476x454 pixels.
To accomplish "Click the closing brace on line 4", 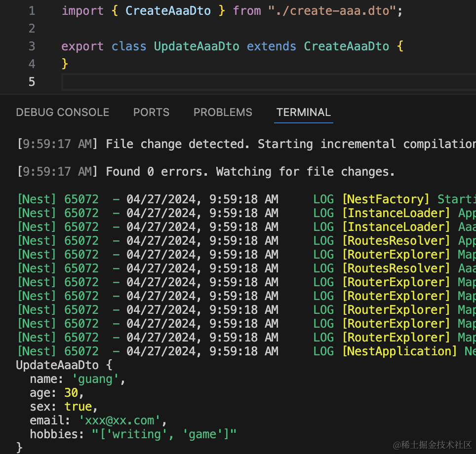I will tap(65, 64).
